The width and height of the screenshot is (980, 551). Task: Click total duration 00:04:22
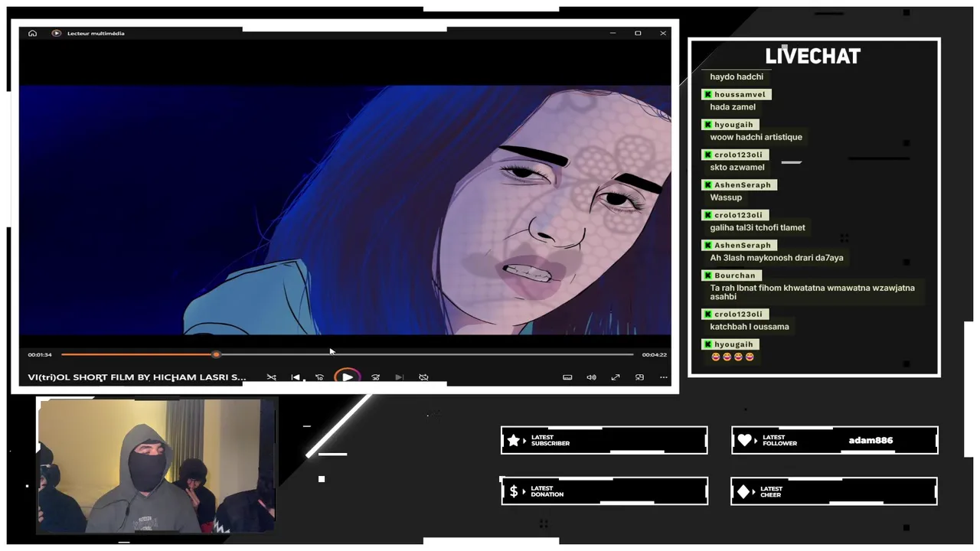tap(654, 354)
